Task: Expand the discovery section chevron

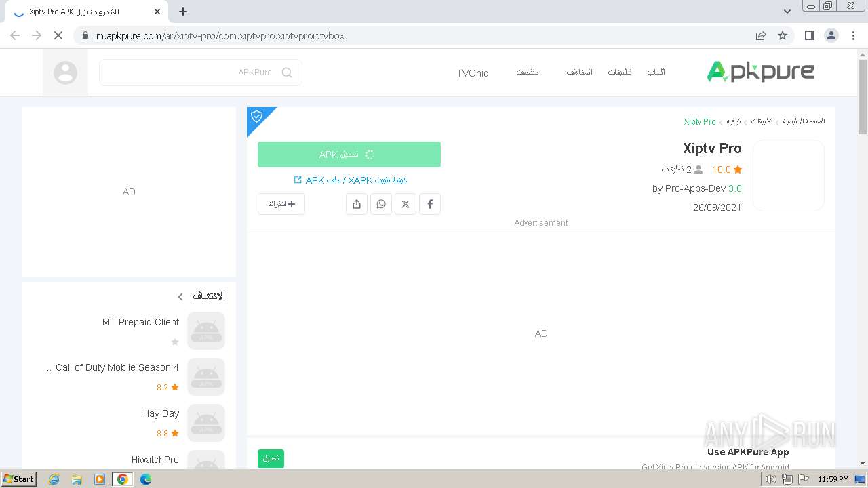Action: pos(180,296)
